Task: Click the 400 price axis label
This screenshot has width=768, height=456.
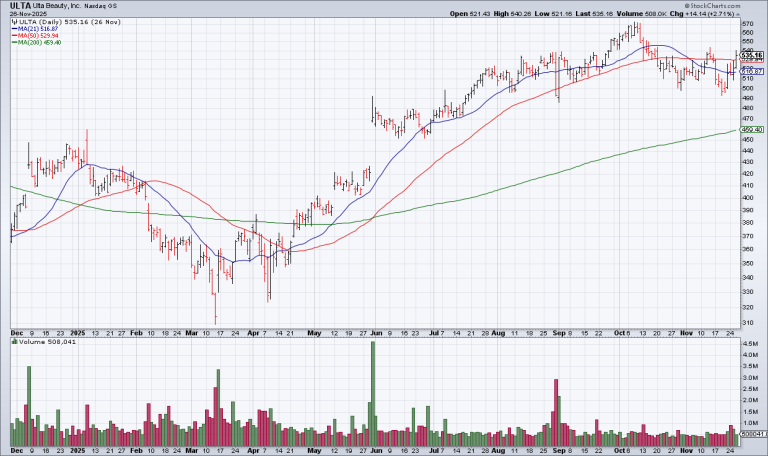Action: [748, 198]
